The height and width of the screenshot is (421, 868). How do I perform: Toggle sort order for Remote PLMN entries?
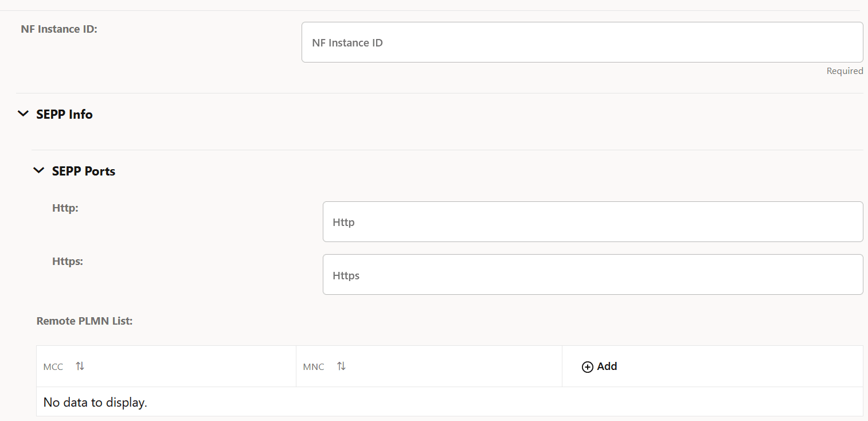[x=79, y=365]
